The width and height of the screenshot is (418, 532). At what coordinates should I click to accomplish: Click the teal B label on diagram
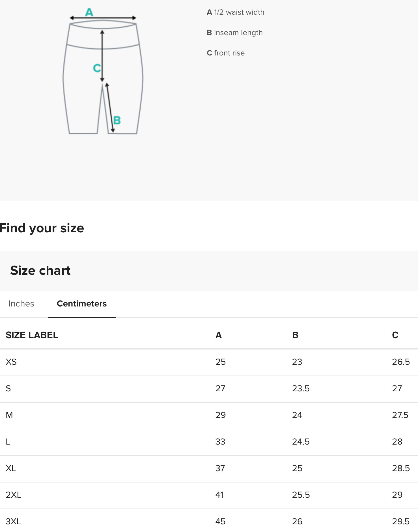pyautogui.click(x=117, y=120)
